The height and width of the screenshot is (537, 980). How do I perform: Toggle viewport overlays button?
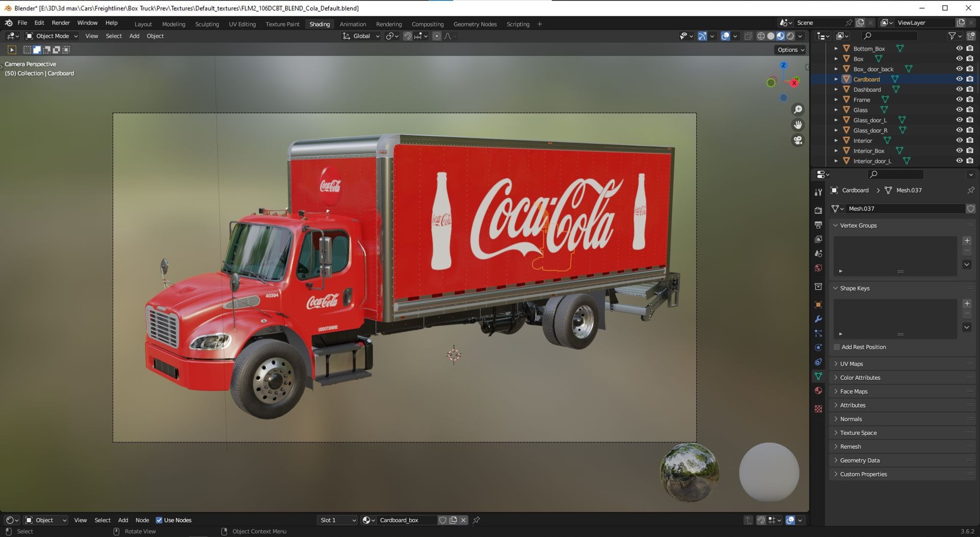tap(725, 36)
